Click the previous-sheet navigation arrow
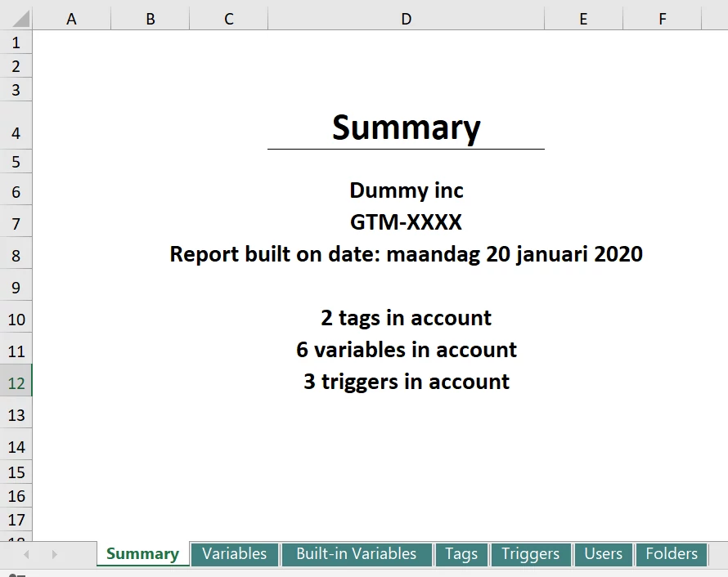This screenshot has height=577, width=728. coord(25,555)
